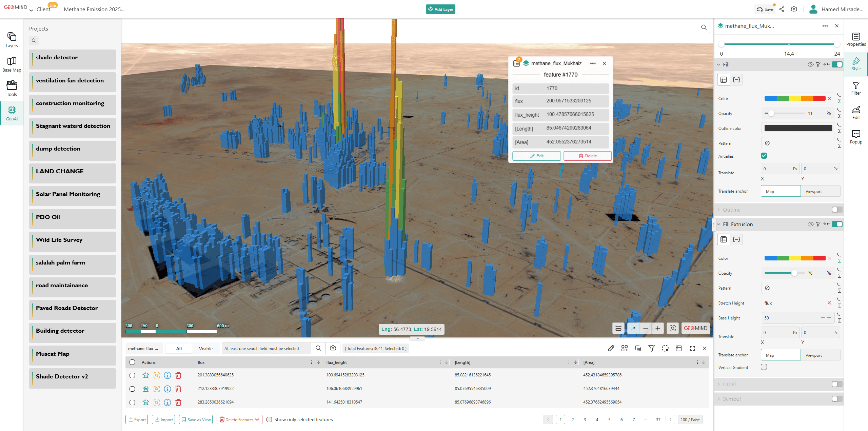This screenshot has width=868, height=431.
Task: Zoom in using the map plus control
Action: point(658,328)
